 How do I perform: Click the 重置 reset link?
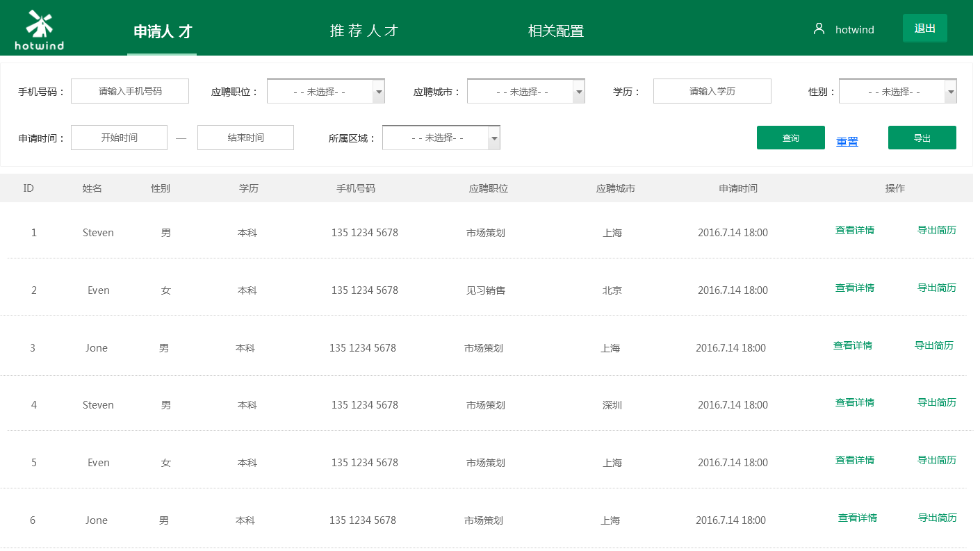coord(847,142)
